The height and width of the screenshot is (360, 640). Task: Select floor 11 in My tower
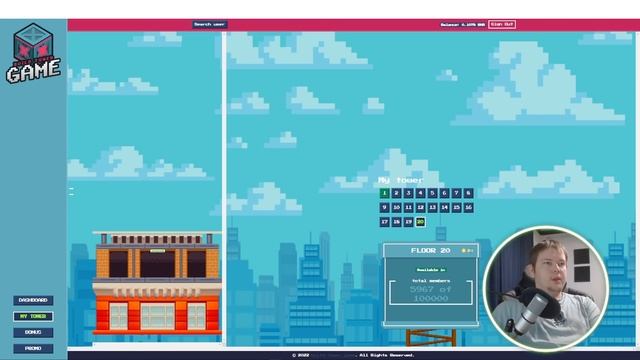pyautogui.click(x=409, y=208)
